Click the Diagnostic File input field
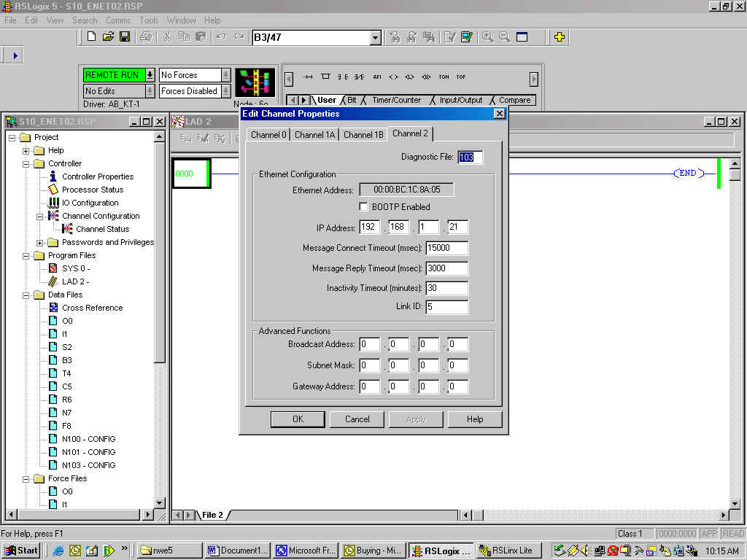The image size is (747, 560). click(471, 157)
